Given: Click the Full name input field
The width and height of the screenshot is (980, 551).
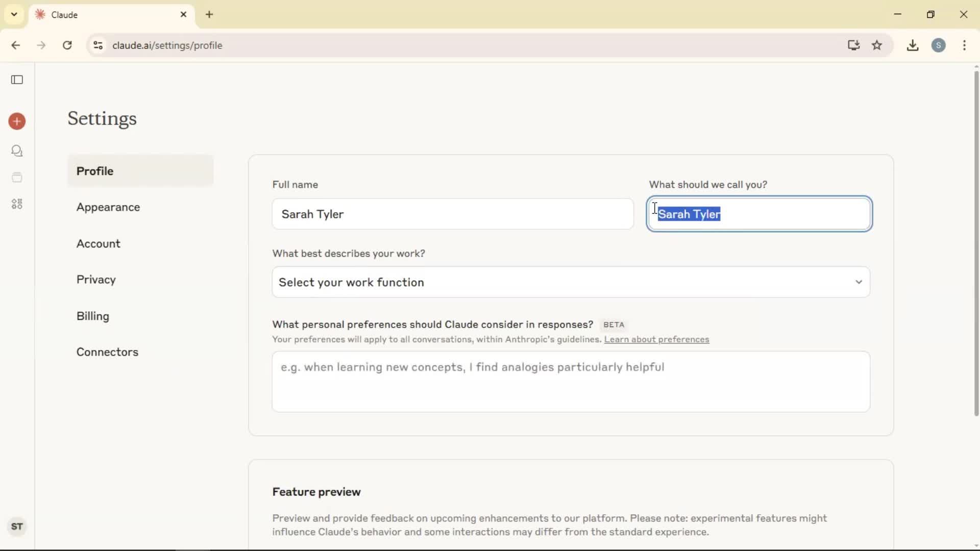Looking at the screenshot, I should [x=452, y=214].
